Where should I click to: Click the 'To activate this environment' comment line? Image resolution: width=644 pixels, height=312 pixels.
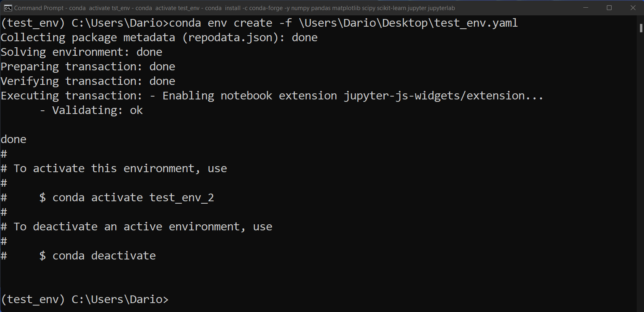click(113, 168)
